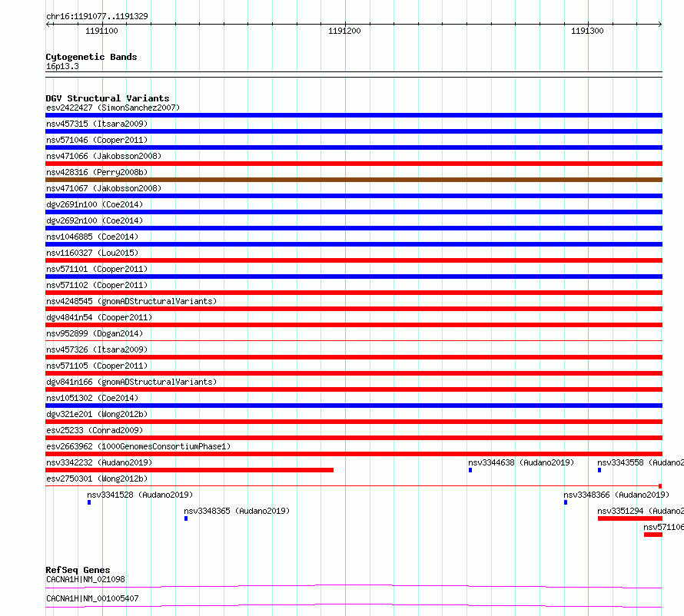684x616 pixels.
Task: Click the chr16:1191077..1191329 coordinate label
Action: coord(97,16)
